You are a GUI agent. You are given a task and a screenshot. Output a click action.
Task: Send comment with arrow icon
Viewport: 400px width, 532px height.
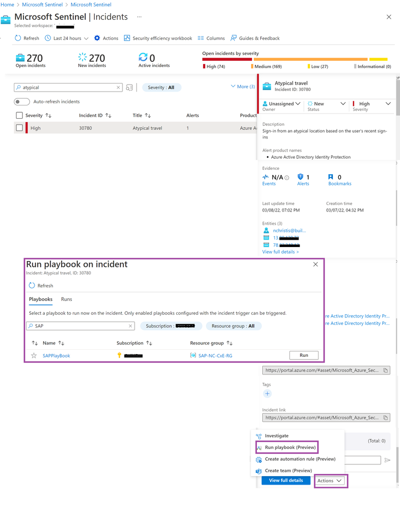387,460
